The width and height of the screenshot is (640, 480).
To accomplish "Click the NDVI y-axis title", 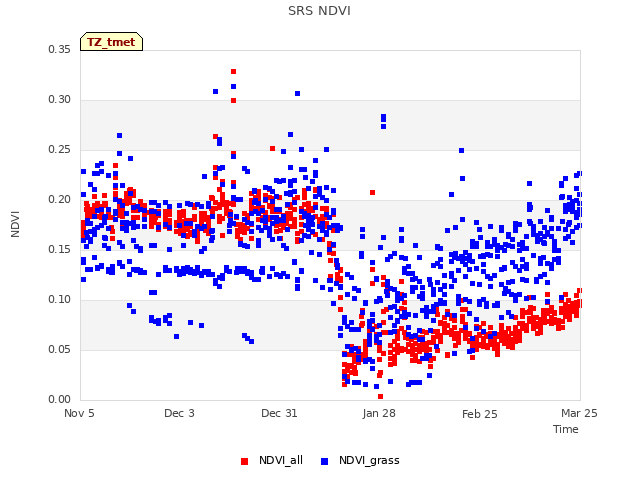I will 15,224.
